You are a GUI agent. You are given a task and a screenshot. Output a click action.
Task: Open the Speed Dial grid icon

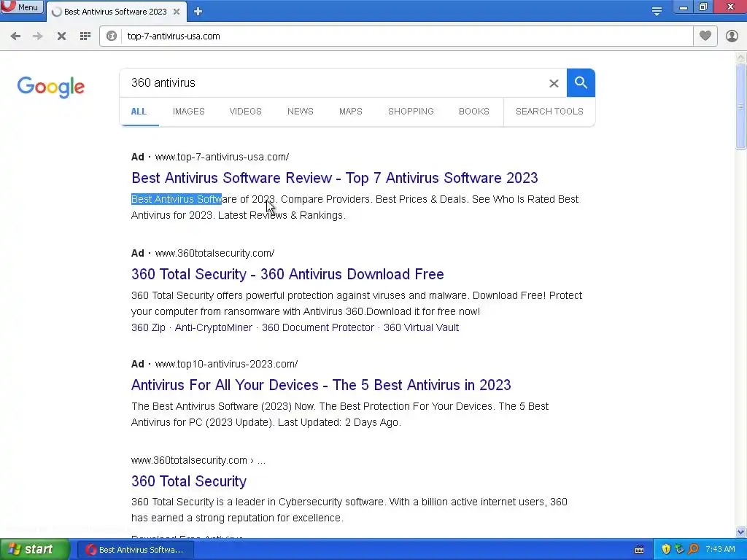tap(85, 36)
